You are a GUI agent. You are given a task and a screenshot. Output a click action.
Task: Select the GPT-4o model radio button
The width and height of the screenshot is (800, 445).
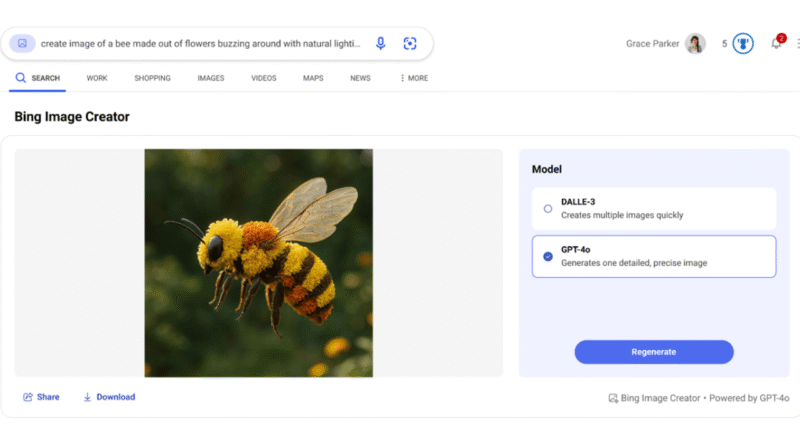tap(548, 256)
